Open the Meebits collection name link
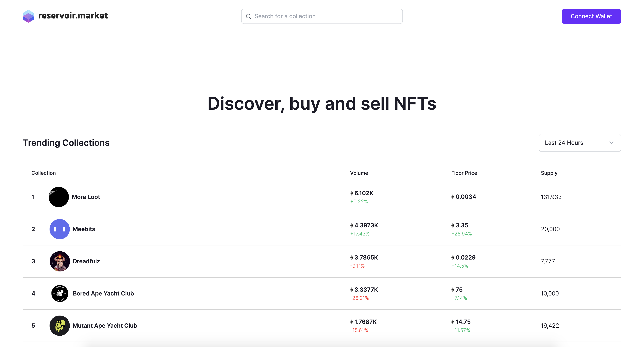The image size is (644, 347). click(84, 229)
